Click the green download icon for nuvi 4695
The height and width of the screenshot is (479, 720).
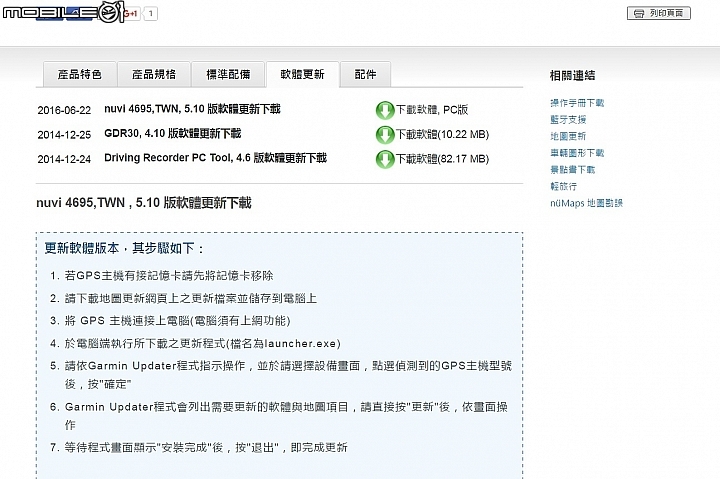385,110
